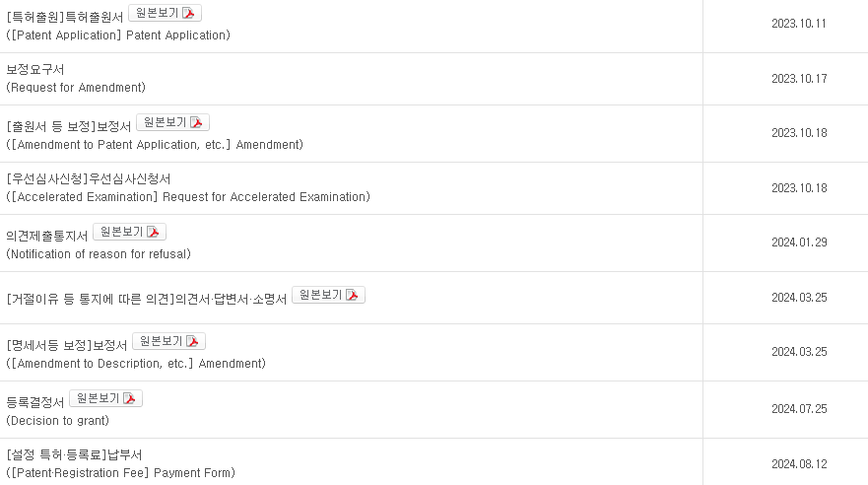Click 원본보기 button next to 등록결정서

105,398
